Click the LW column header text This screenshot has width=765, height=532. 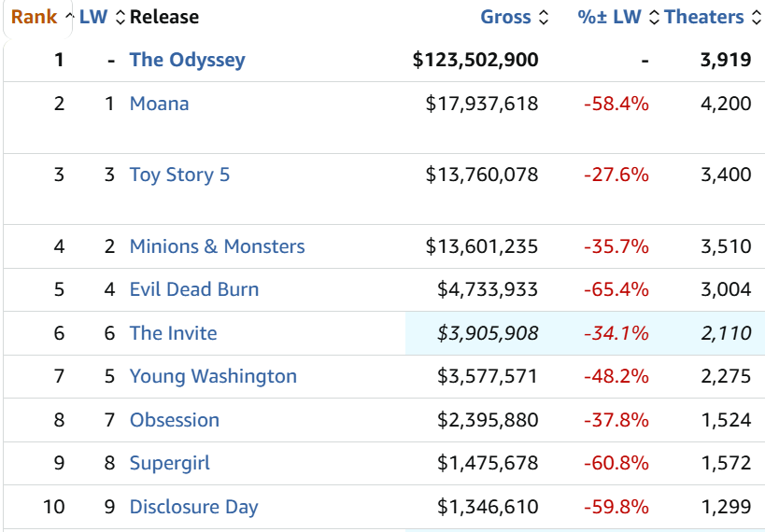tap(93, 17)
